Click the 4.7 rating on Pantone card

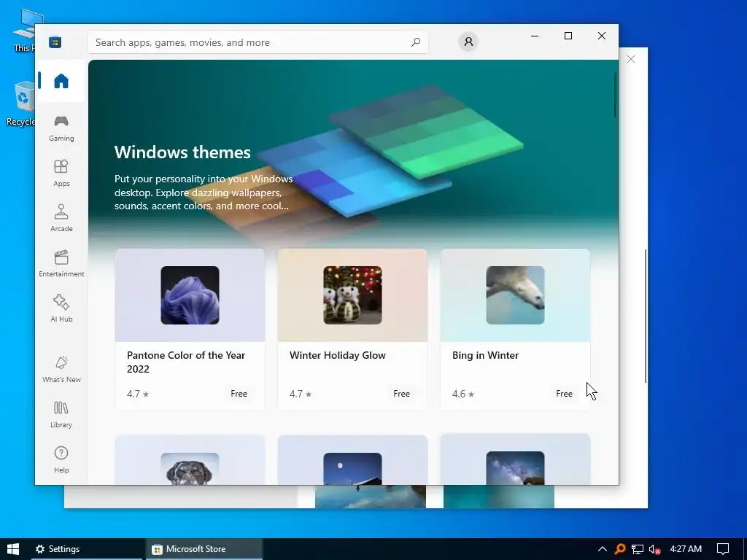(x=138, y=394)
